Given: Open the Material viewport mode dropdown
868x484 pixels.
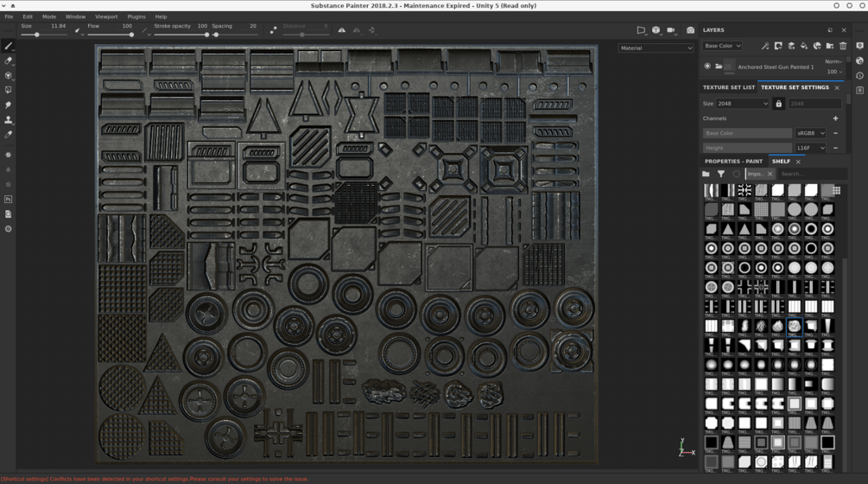Looking at the screenshot, I should [x=656, y=48].
